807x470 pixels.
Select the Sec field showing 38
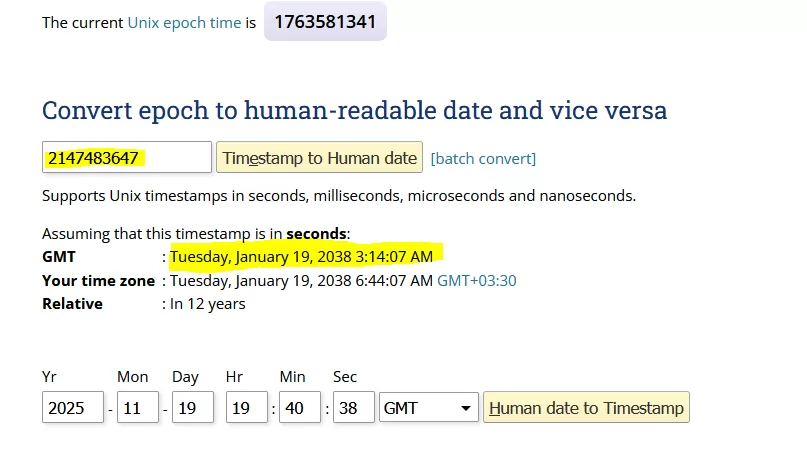[x=354, y=408]
